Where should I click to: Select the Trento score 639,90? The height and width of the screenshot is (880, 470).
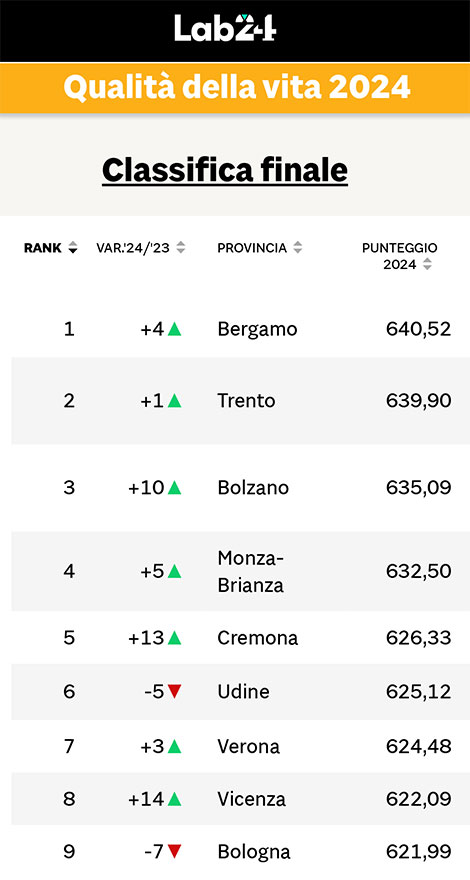pyautogui.click(x=418, y=401)
